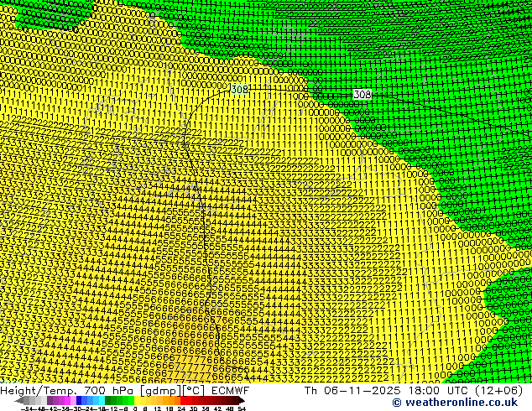Click the ECMWF model label
532x411 pixels.
pos(231,390)
